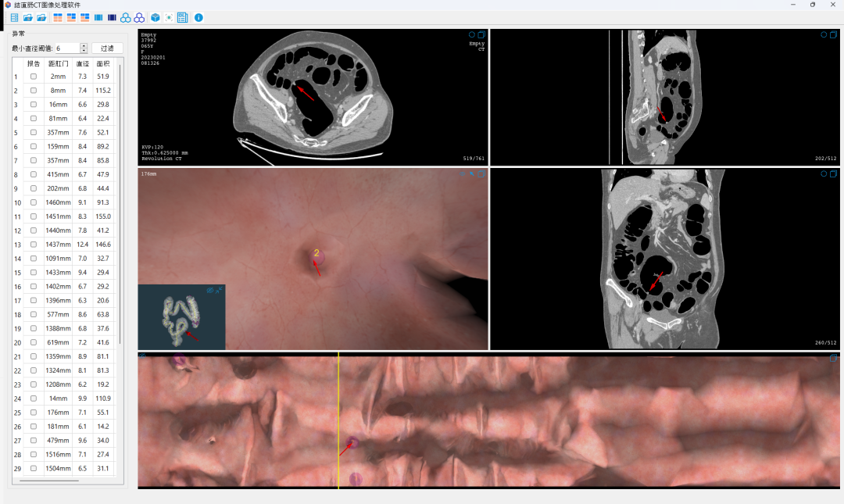
Task: Click the open folder icon marked P
Action: pyautogui.click(x=41, y=18)
